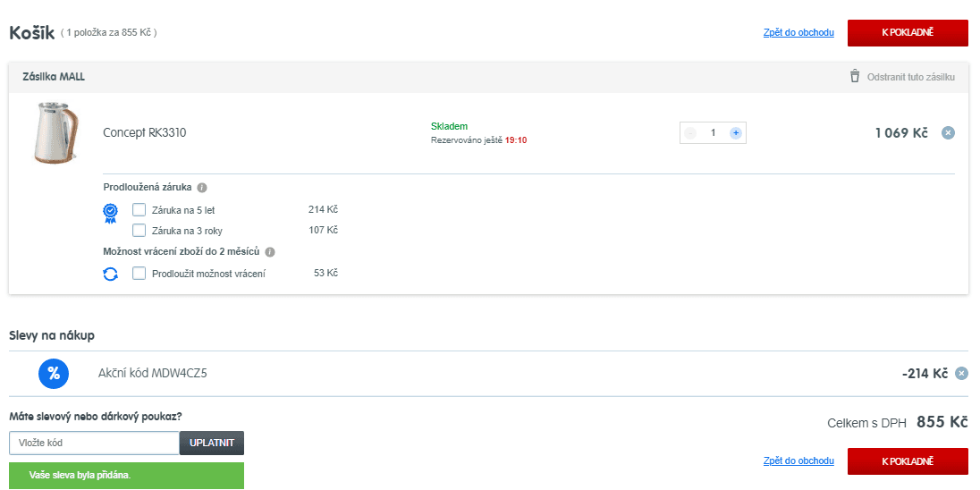The width and height of the screenshot is (980, 490).
Task: Click the Vložte kód input field
Action: pyautogui.click(x=95, y=444)
